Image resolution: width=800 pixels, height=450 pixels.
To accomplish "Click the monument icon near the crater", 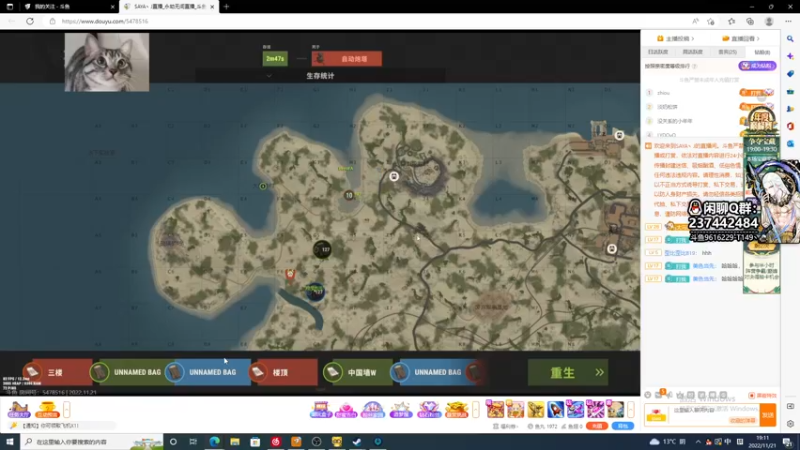I will (393, 177).
